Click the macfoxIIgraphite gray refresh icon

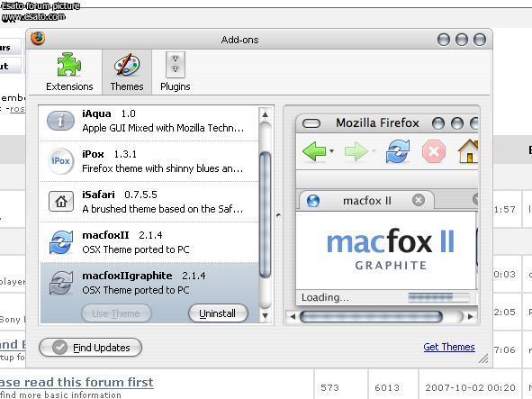pyautogui.click(x=61, y=283)
